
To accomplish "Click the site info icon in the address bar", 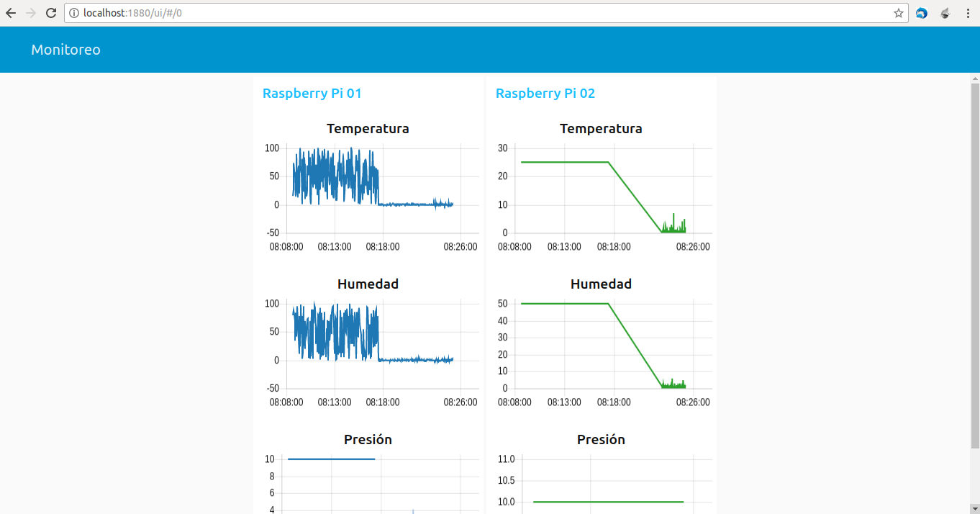I will click(x=74, y=13).
